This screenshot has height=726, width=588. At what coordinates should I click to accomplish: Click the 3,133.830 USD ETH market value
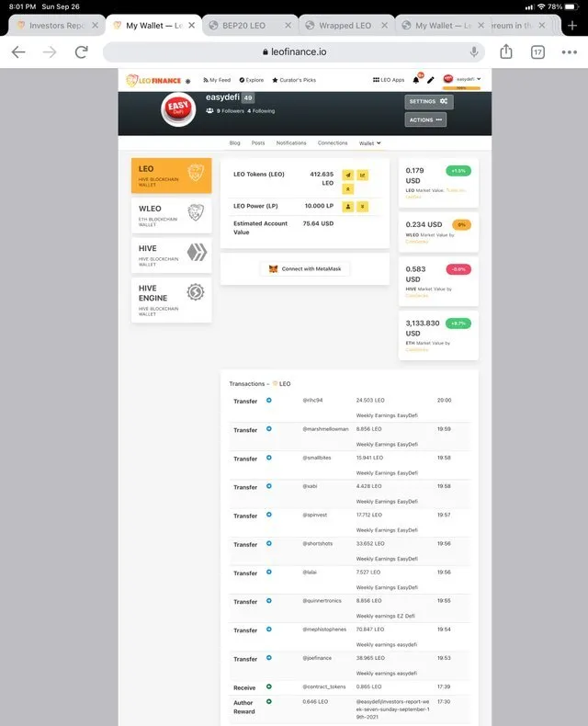pos(423,328)
